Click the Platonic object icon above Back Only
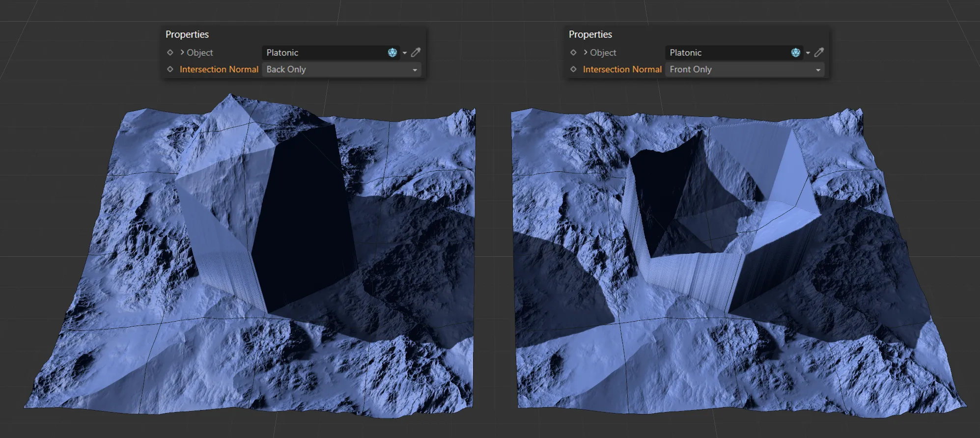Viewport: 980px width, 438px height. pyautogui.click(x=392, y=53)
